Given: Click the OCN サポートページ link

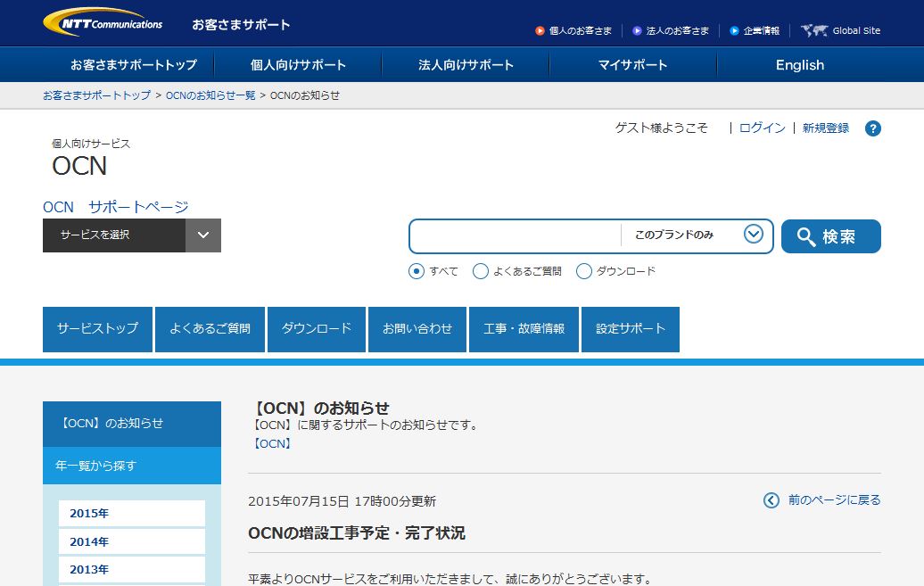Looking at the screenshot, I should 116,207.
